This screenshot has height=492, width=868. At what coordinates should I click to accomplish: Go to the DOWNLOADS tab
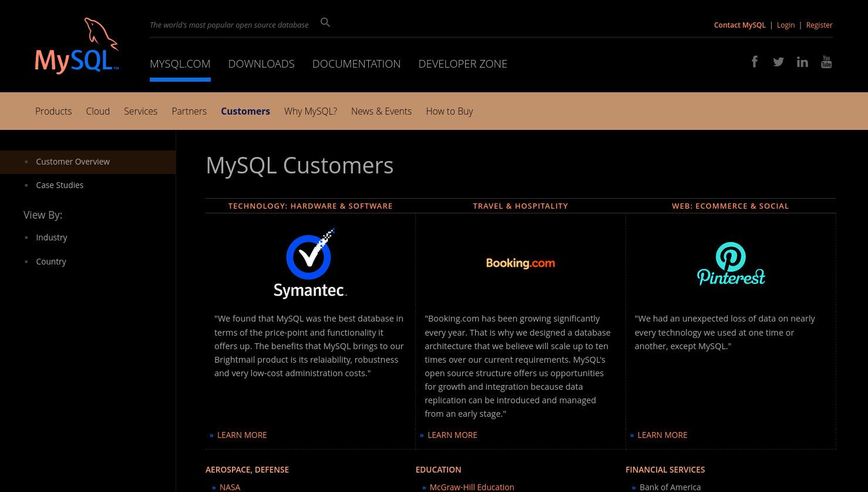[x=261, y=63]
